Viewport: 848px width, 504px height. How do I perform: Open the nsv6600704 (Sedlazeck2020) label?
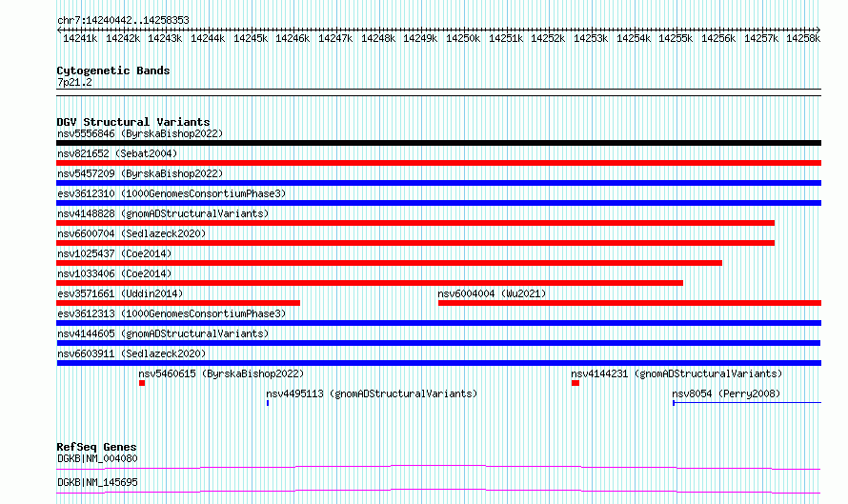[x=131, y=233]
